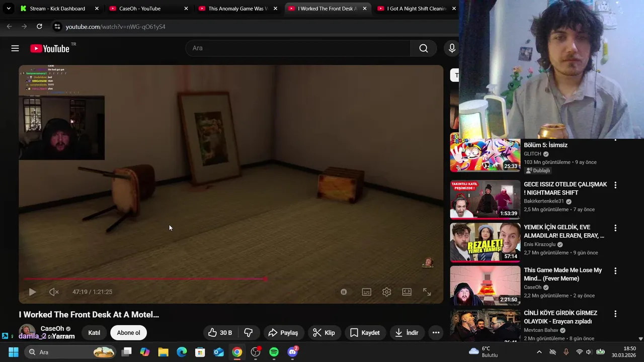Open Outlook from the taskbar
This screenshot has height=362, width=644.
point(218,352)
